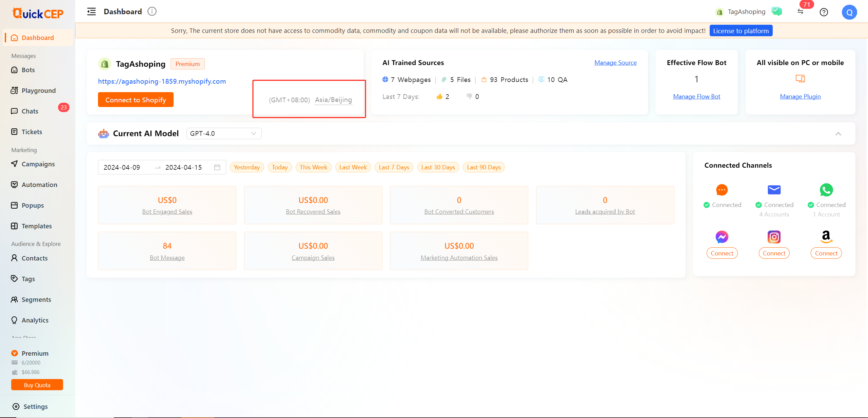Click the green chat check icon beside TagAshoping
This screenshot has width=868, height=418.
776,12
